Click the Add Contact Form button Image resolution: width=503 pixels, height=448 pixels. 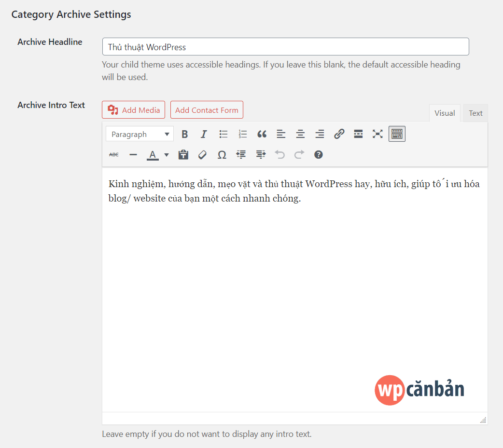point(207,110)
